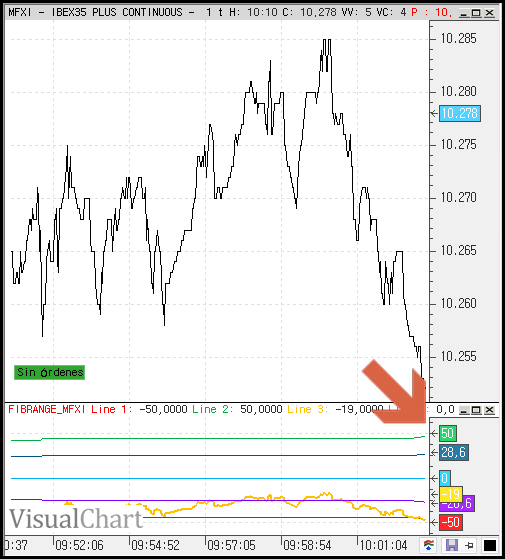Click the purple -28,6 level tag
The width and height of the screenshot is (505, 559).
click(468, 503)
